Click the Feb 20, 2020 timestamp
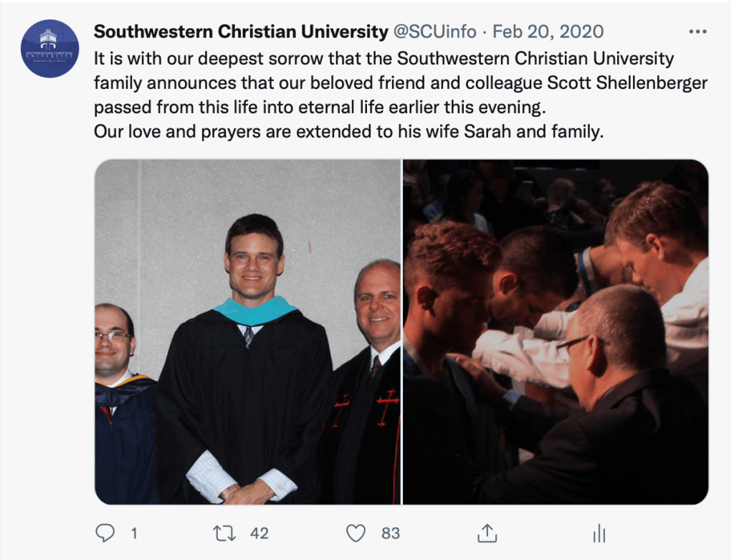734x560 pixels. tap(548, 32)
